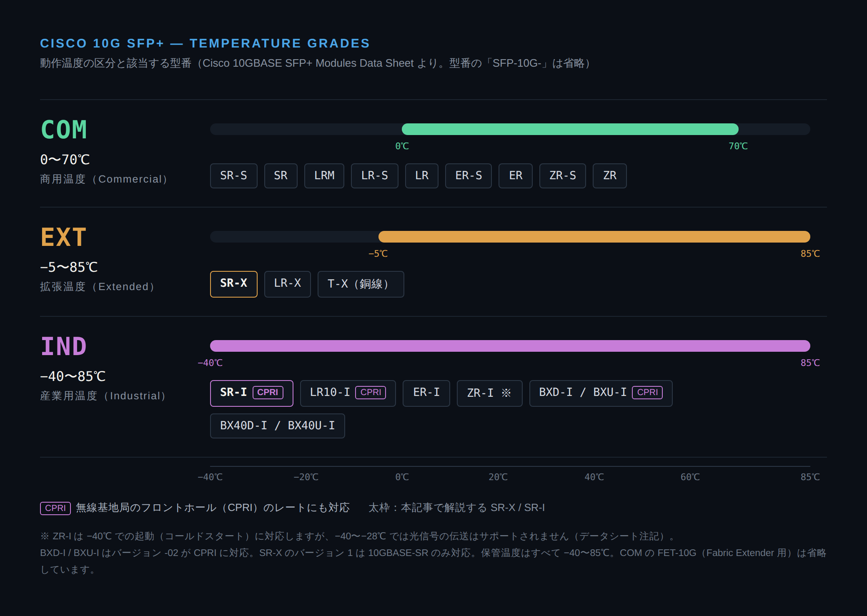Select the LRM module chip
Viewport: 867px width, 616px height.
tap(324, 176)
